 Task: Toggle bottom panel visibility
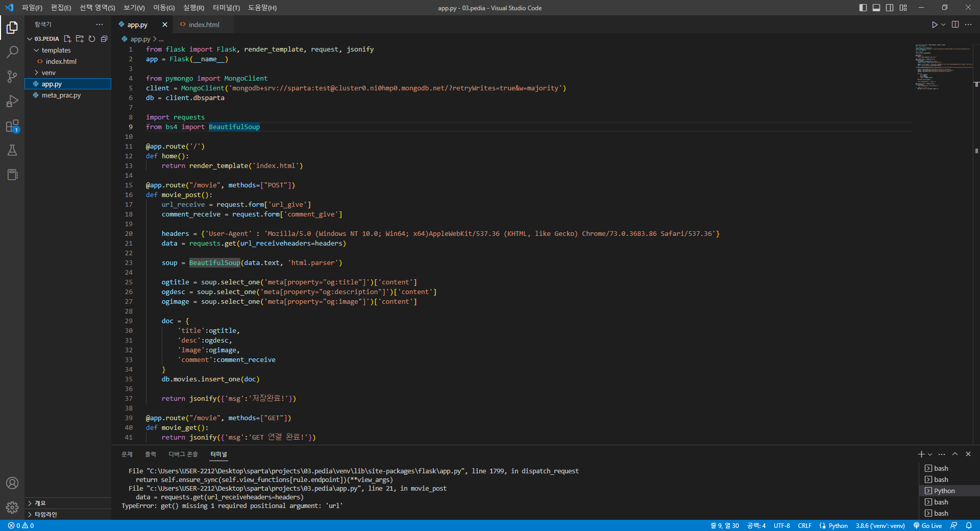pyautogui.click(x=876, y=8)
